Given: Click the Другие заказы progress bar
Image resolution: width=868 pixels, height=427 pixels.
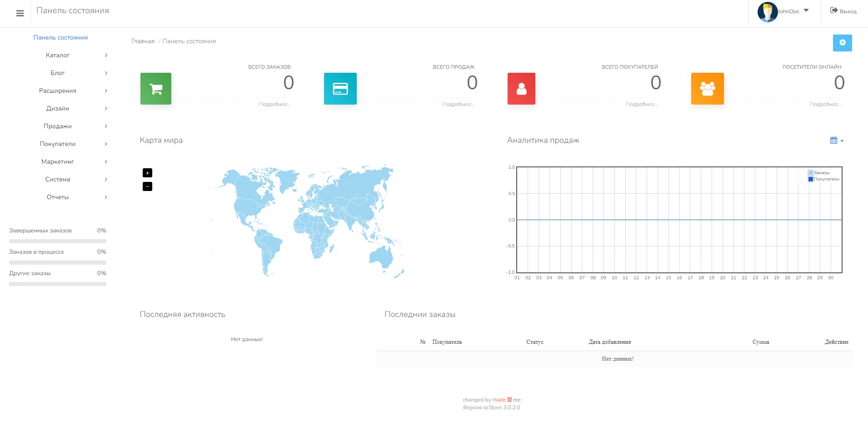Looking at the screenshot, I should click(58, 284).
